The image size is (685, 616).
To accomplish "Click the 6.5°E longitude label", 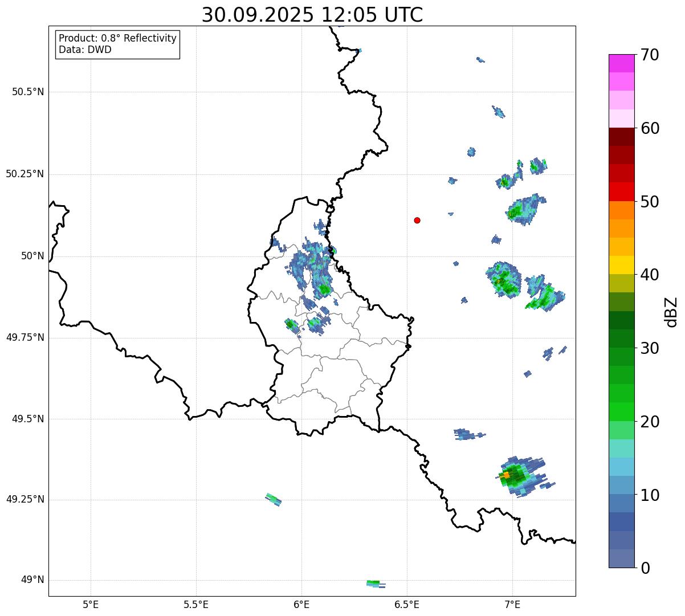I will pos(407,605).
